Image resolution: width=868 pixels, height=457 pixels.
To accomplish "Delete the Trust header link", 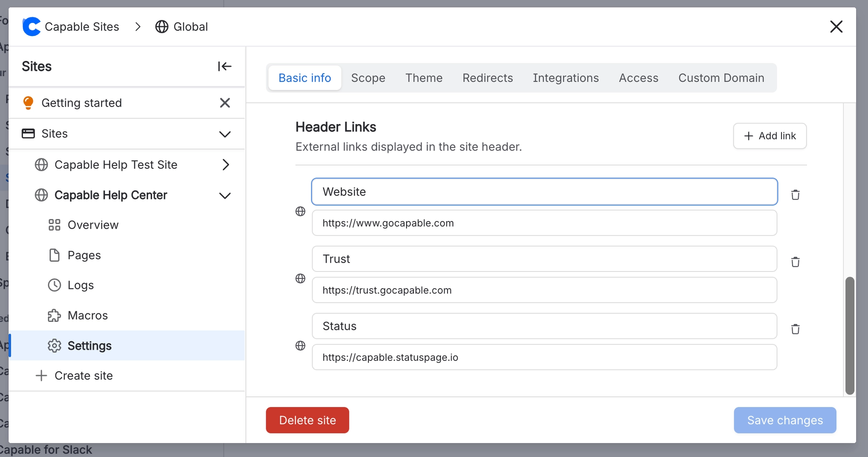I will pos(796,262).
